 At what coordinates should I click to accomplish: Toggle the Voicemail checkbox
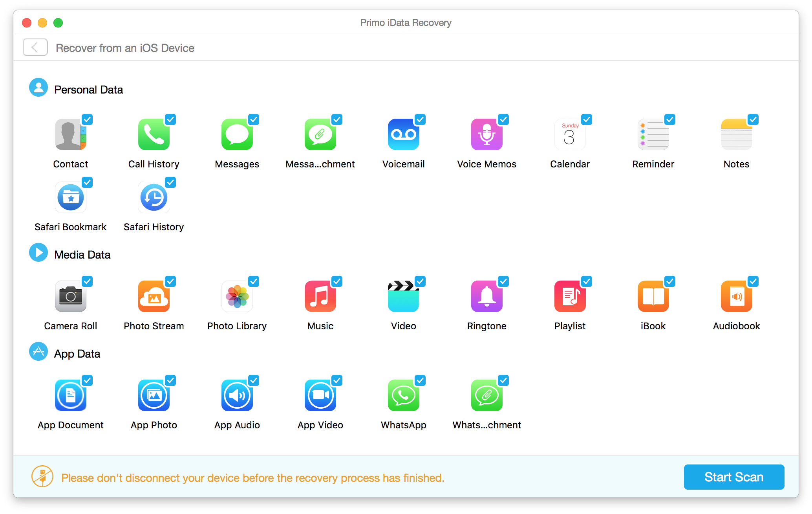[420, 119]
